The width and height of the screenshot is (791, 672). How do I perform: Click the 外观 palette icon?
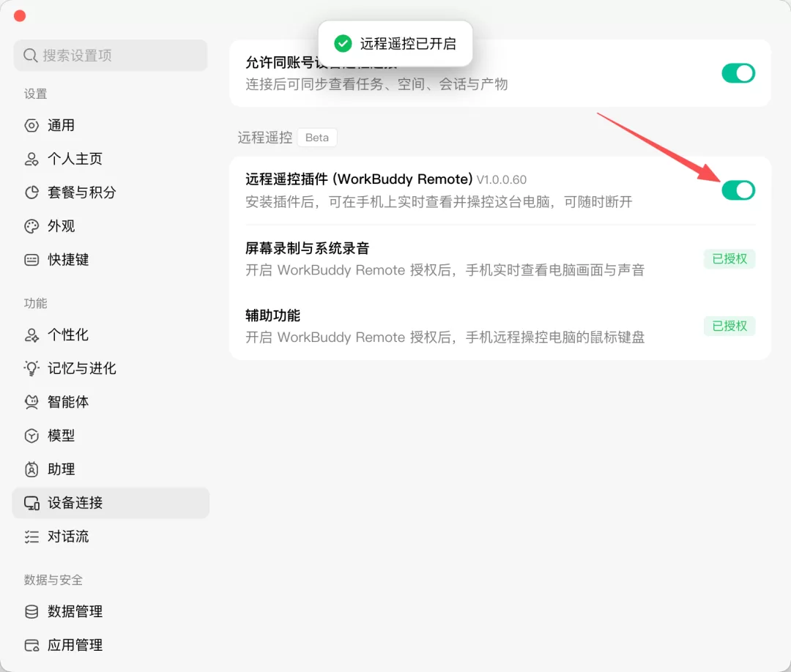pos(31,226)
